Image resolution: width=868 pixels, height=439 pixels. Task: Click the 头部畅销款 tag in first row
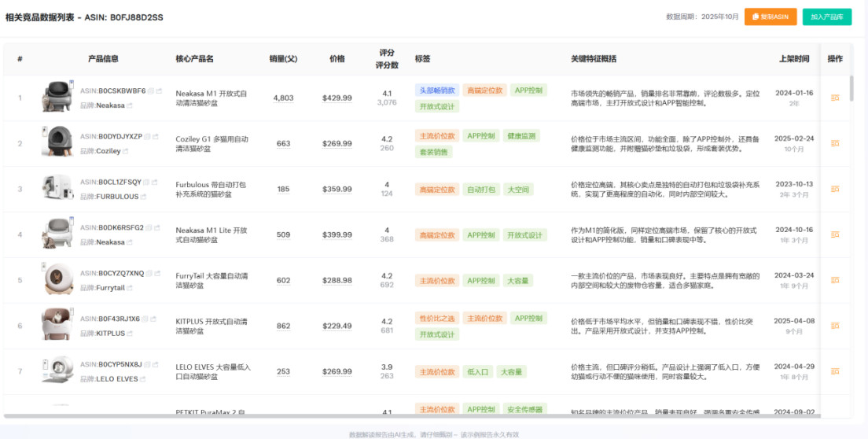(x=436, y=90)
